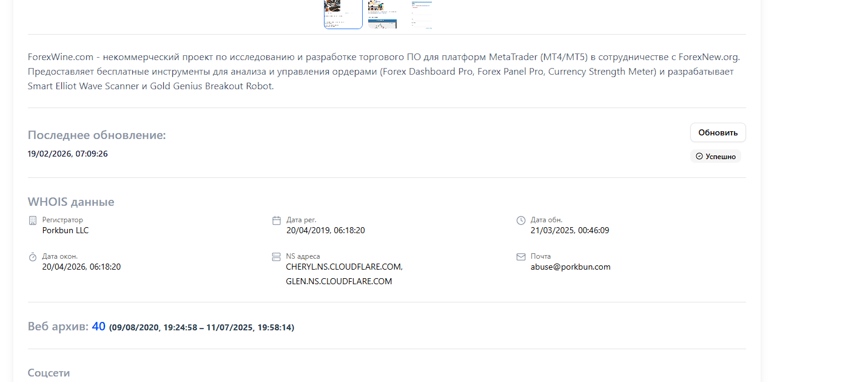
Task: Click GLEN.NS.CLOUDFLARE.COM name server
Action: [x=339, y=281]
